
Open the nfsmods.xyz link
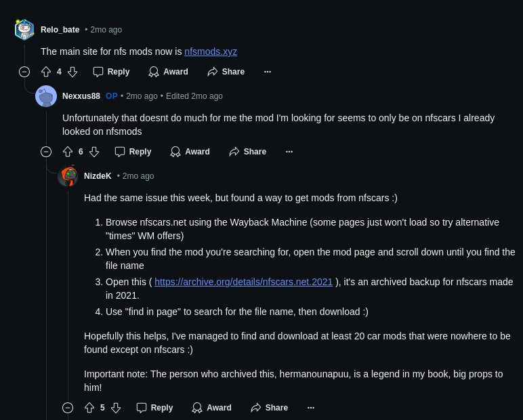coord(211,51)
